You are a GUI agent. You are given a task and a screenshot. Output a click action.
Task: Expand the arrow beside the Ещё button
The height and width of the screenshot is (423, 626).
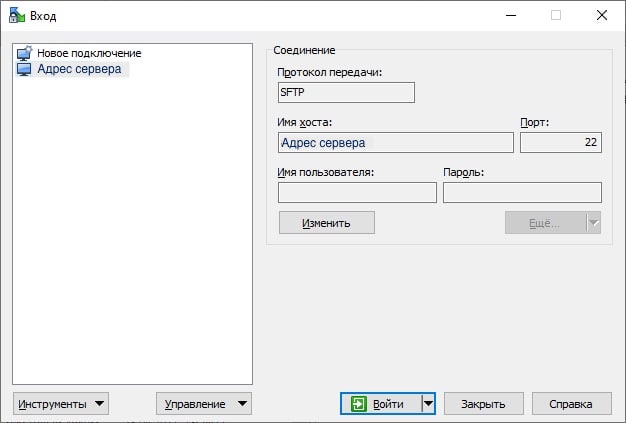593,222
